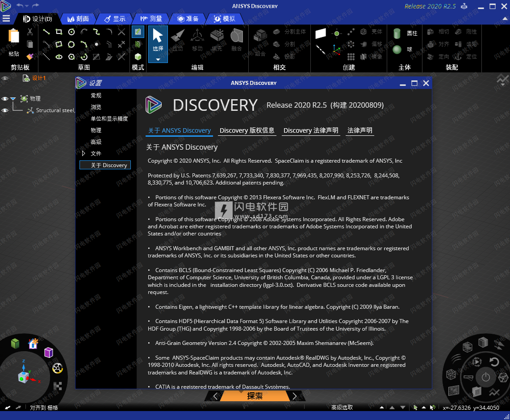510x420 pixels.
Task: Switch to Section mode toggle
Action: click(x=138, y=44)
